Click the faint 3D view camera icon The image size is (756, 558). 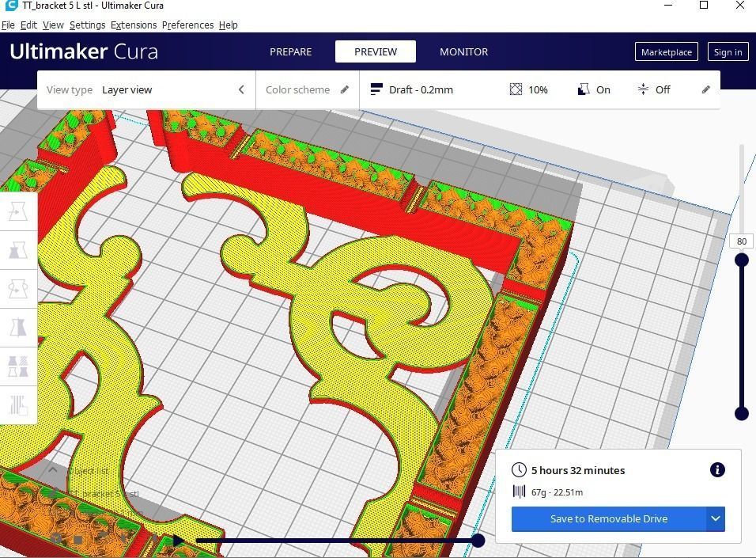57,538
